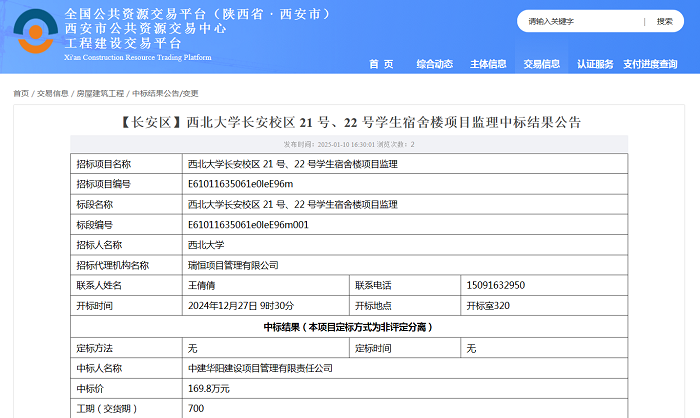Viewport: 700px width, 418px height.
Task: Open the 支付进度查询 navigation menu item
Action: click(650, 64)
